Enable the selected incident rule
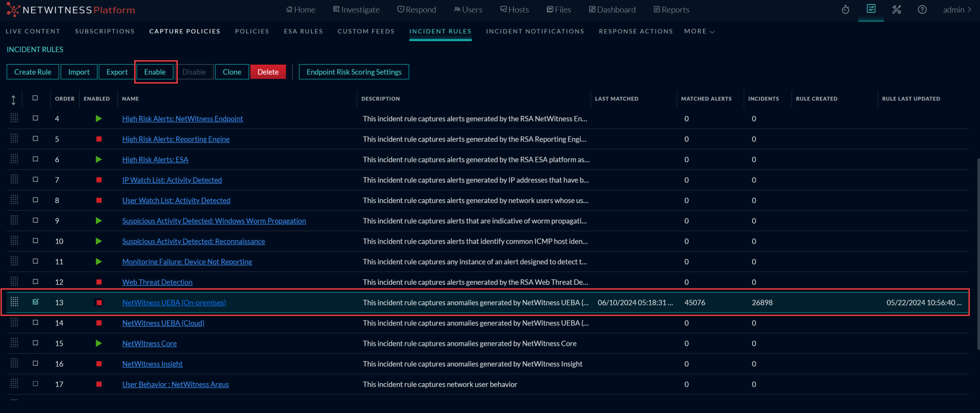Screen dimensions: 980x413 tap(155, 72)
